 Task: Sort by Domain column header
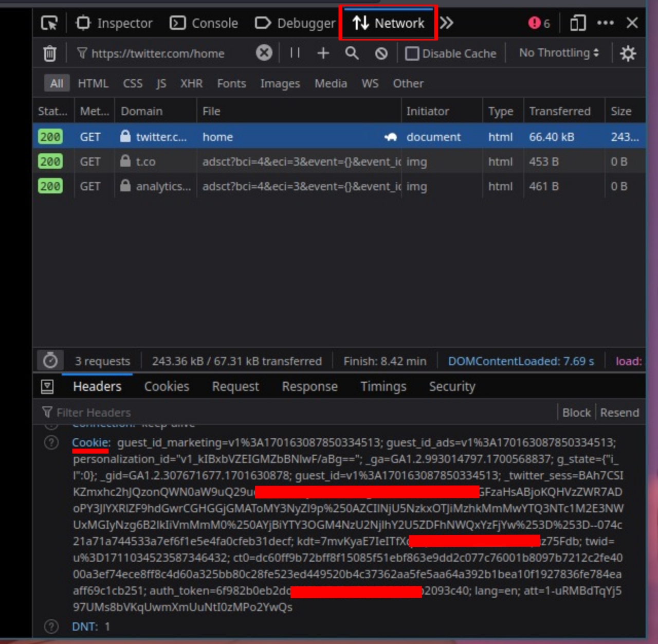coord(156,111)
